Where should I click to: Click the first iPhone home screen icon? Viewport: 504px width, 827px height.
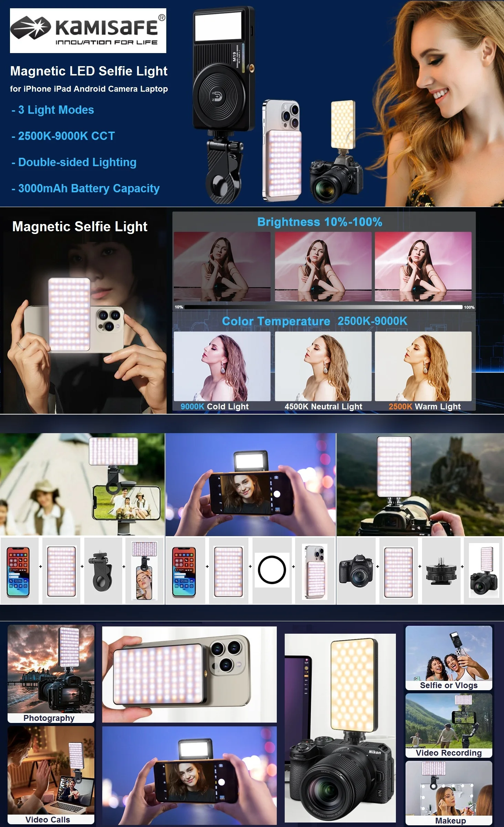coord(18,571)
